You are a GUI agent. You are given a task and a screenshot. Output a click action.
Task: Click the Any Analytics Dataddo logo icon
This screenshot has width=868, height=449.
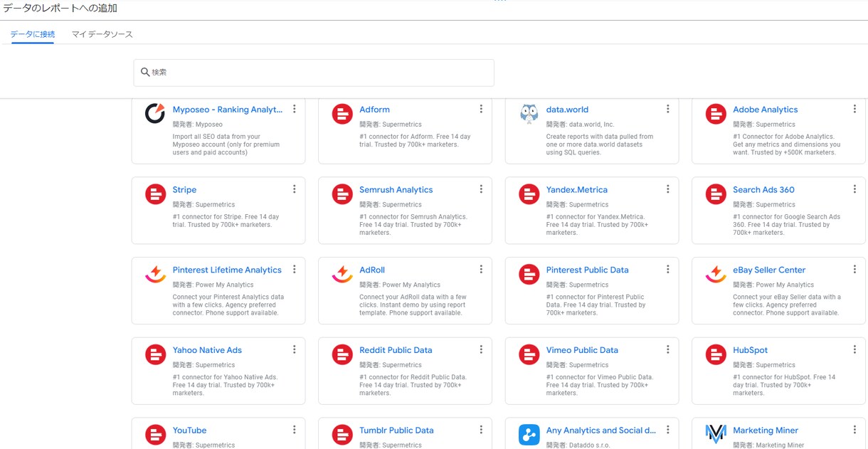(529, 435)
